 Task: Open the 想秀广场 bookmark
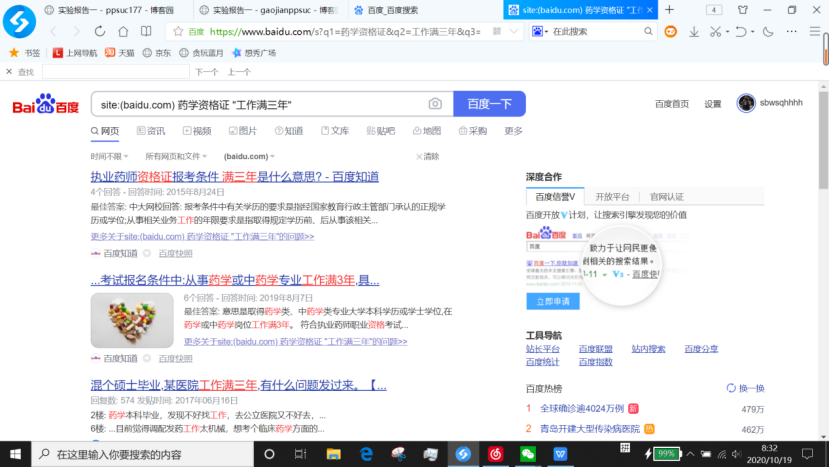(254, 53)
